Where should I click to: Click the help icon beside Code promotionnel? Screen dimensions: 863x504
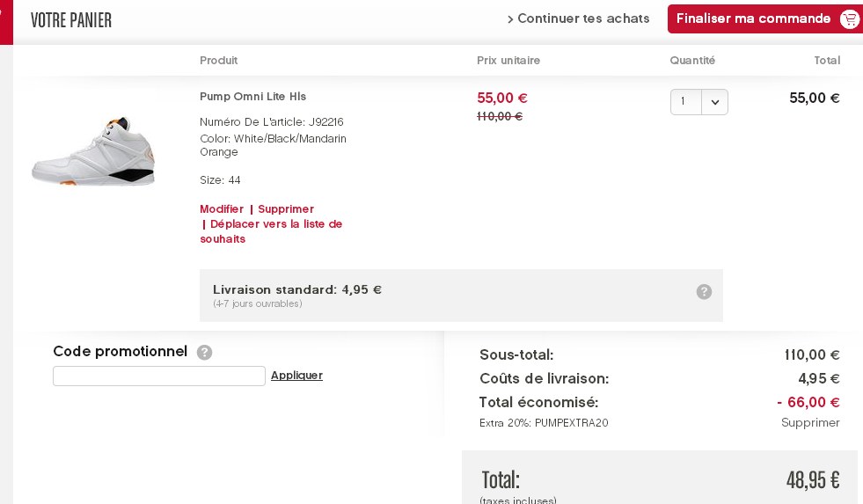click(204, 352)
